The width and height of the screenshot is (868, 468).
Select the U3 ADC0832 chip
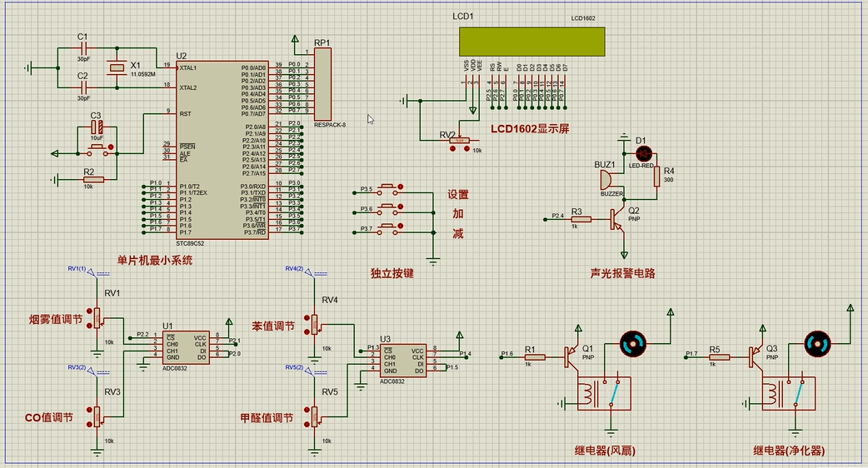click(x=402, y=359)
